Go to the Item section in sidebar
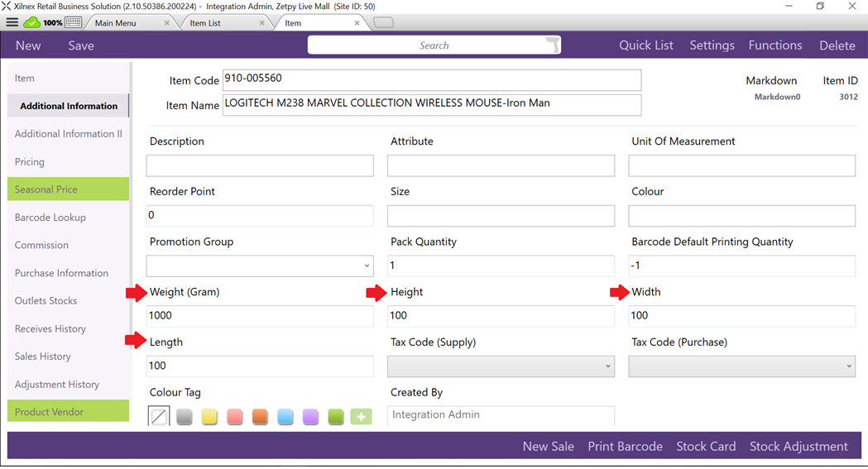The height and width of the screenshot is (469, 868). (68, 78)
